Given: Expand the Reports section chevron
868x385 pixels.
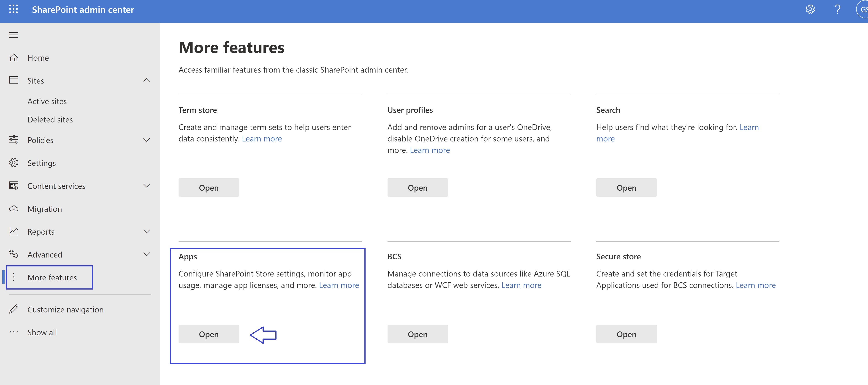Looking at the screenshot, I should click(x=146, y=231).
